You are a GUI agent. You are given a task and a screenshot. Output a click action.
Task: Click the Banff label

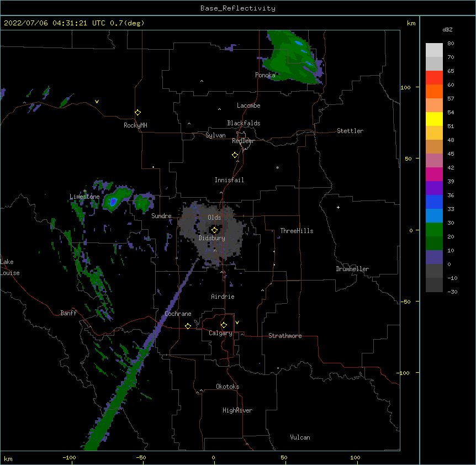pos(68,313)
